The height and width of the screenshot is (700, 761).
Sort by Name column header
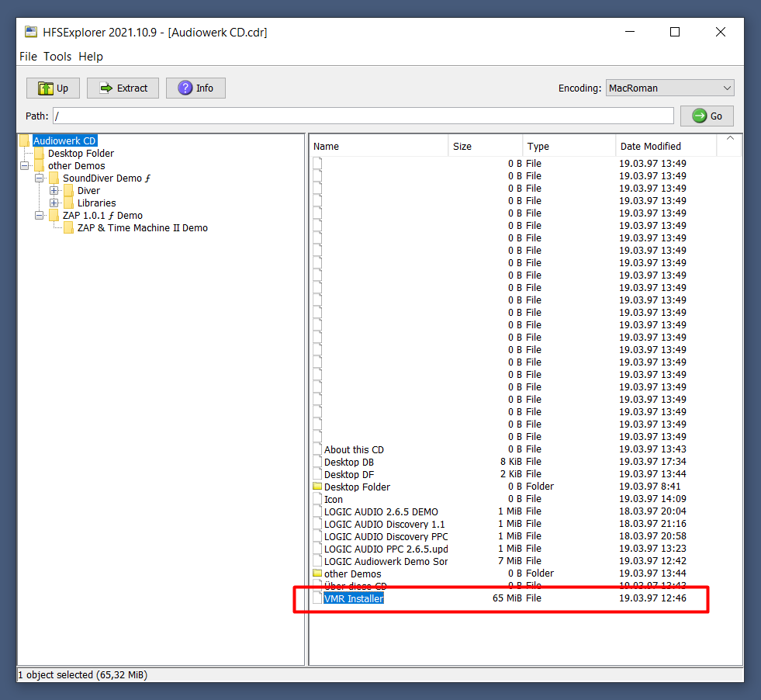click(379, 146)
